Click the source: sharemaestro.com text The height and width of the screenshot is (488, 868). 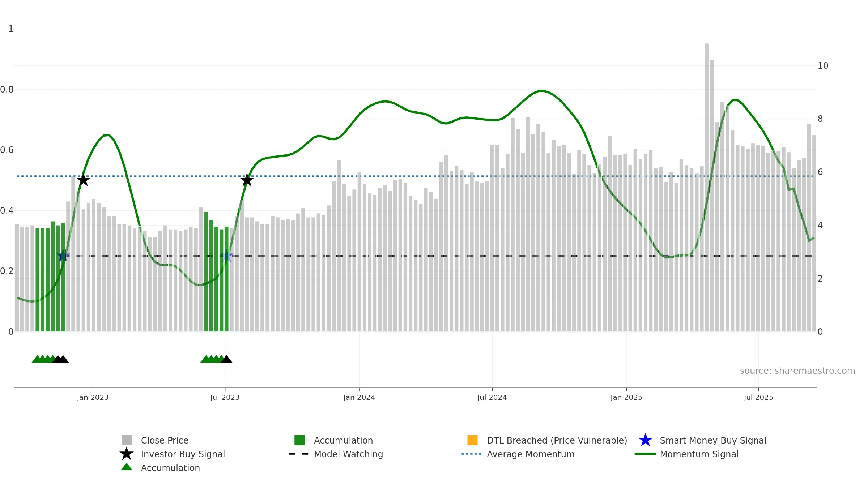797,371
